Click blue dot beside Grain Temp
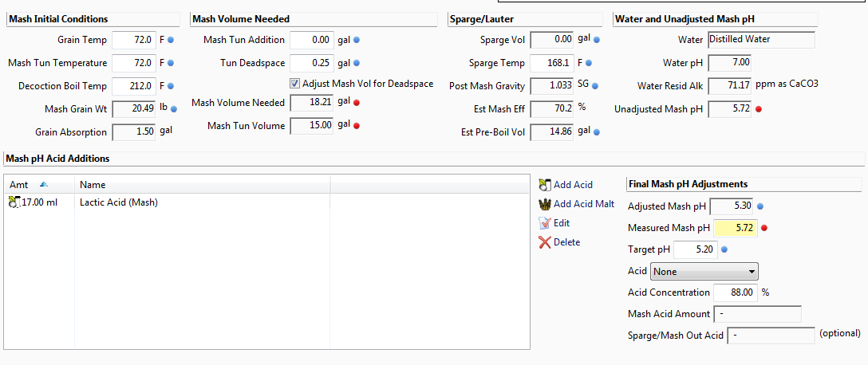 [x=171, y=40]
